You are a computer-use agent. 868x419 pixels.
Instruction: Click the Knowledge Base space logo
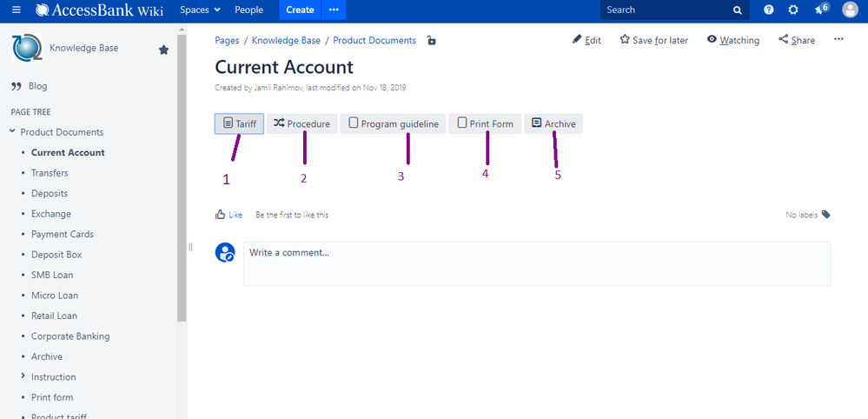[x=27, y=48]
